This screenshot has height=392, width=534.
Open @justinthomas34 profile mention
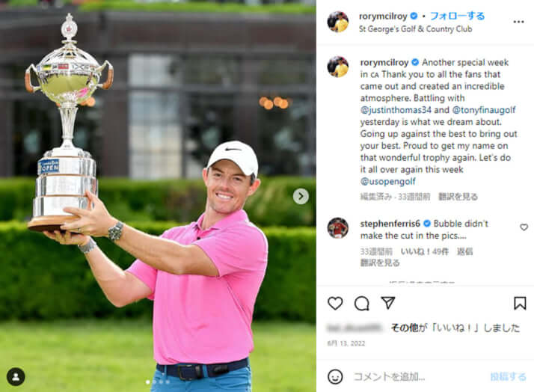pyautogui.click(x=396, y=110)
